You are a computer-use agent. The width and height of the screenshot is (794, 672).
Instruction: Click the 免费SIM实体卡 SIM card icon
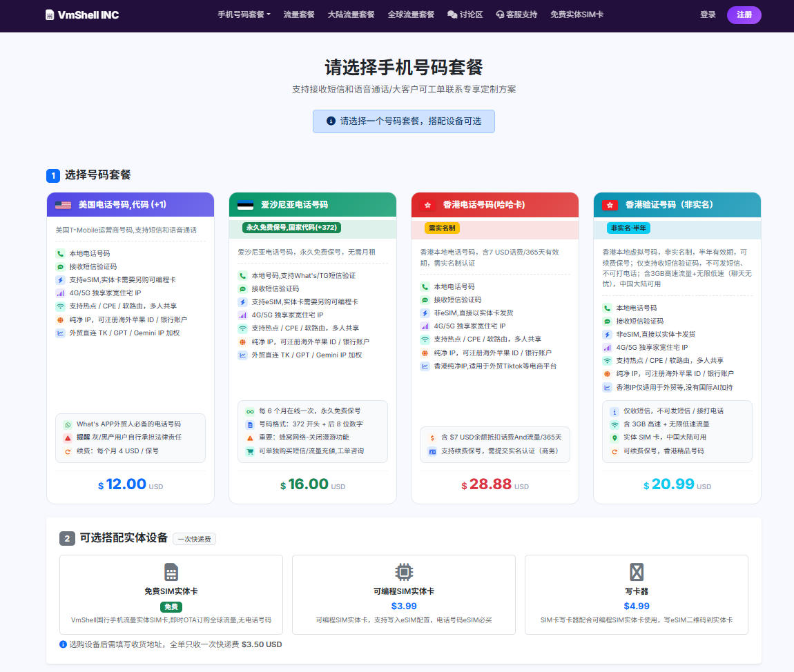tap(171, 572)
